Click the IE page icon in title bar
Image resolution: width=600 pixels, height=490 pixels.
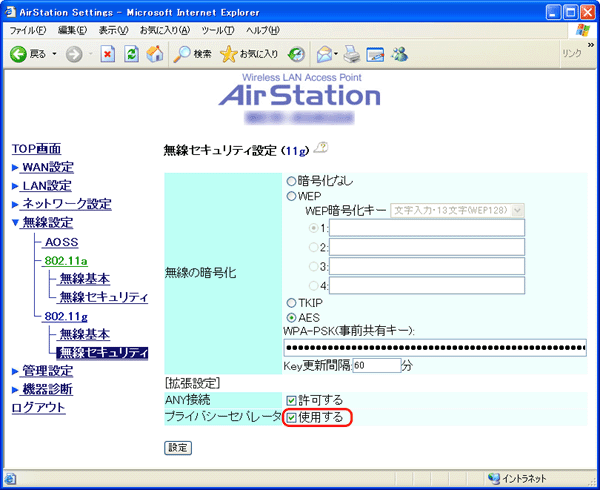(10, 12)
